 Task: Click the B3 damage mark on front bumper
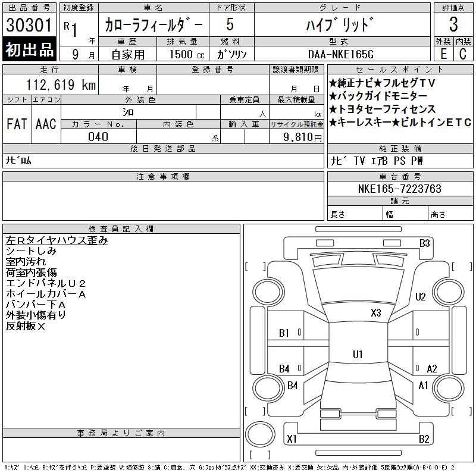pyautogui.click(x=424, y=243)
